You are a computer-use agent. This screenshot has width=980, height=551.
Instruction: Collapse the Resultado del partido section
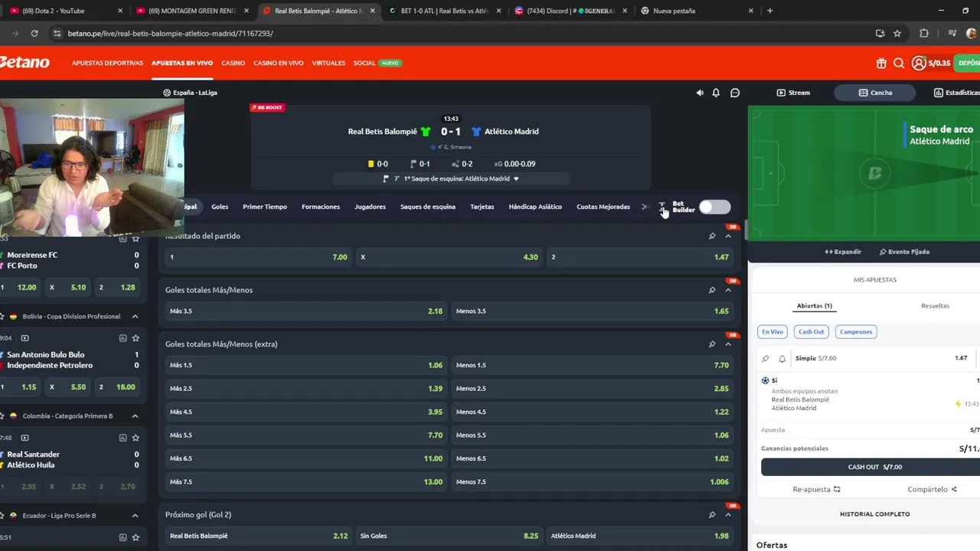pos(728,236)
